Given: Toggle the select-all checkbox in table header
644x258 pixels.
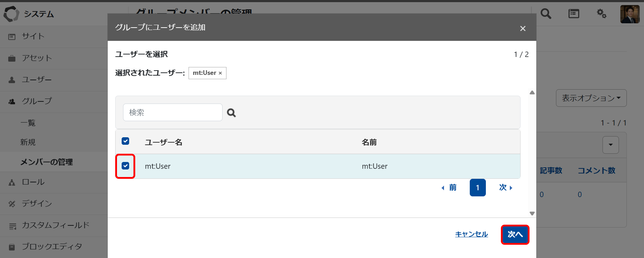Looking at the screenshot, I should click(x=125, y=141).
